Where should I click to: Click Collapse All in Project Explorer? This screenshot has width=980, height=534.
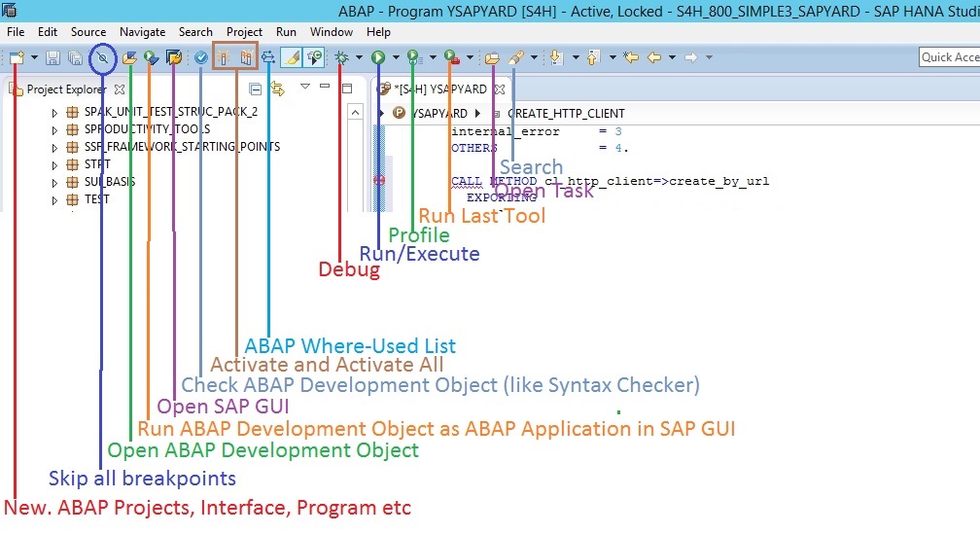(255, 89)
